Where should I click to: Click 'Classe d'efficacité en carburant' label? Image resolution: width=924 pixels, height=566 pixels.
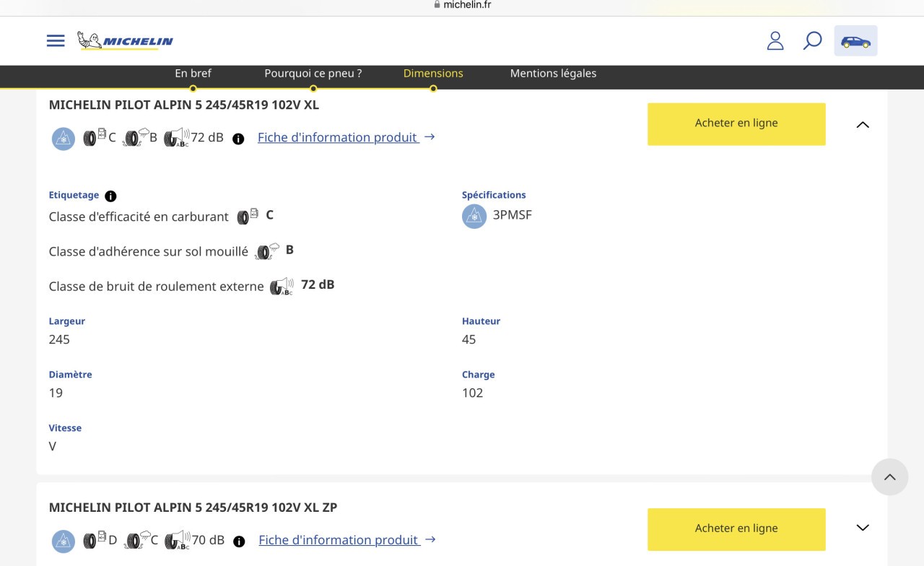pos(139,217)
